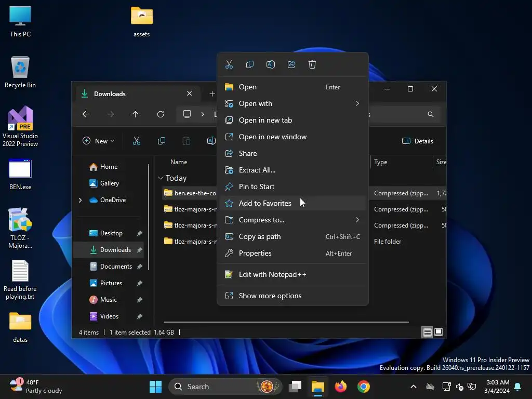The height and width of the screenshot is (399, 532).
Task: Click Show more options
Action: pyautogui.click(x=292, y=296)
